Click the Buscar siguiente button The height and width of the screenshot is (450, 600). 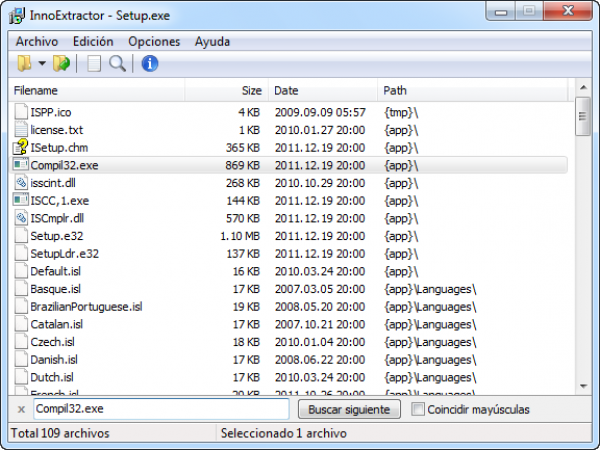click(x=349, y=409)
